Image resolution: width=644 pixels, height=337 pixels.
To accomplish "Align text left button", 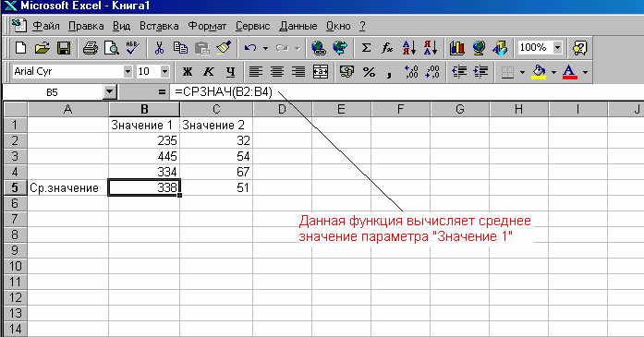I will (x=255, y=72).
